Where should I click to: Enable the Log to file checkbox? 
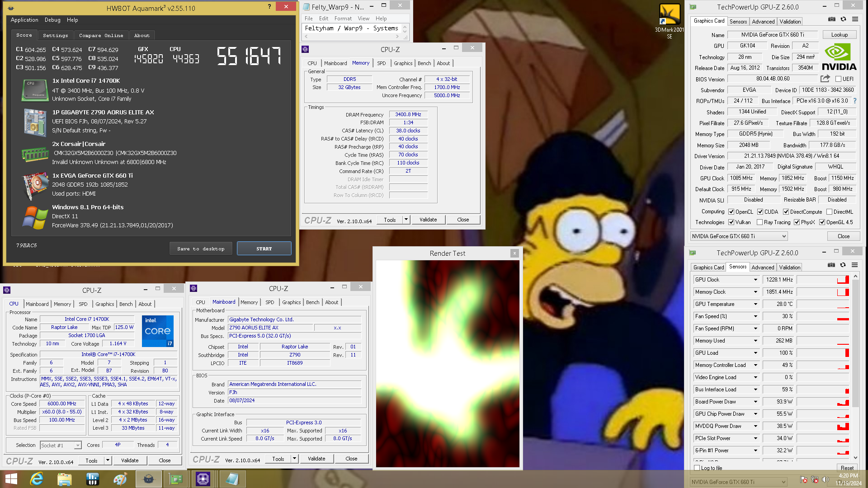coord(697,468)
